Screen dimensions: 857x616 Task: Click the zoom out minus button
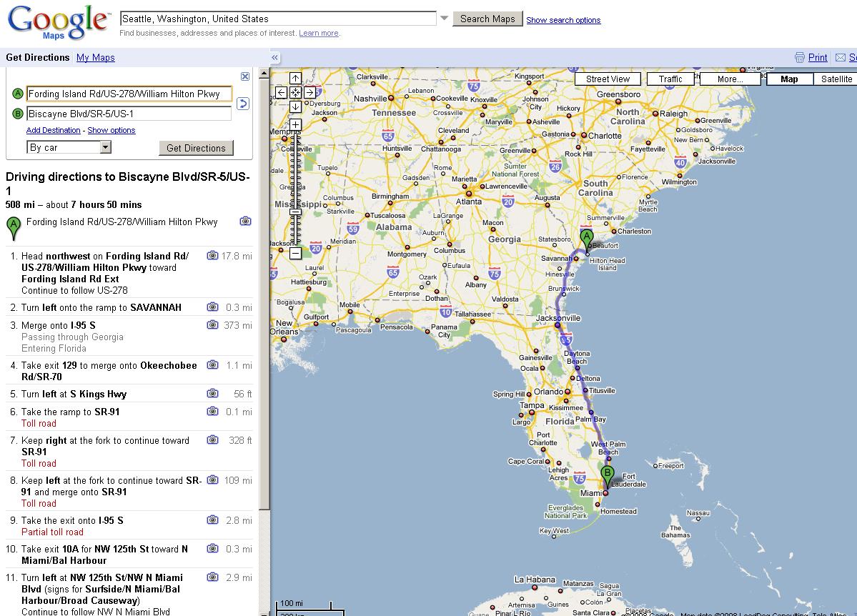pos(295,253)
